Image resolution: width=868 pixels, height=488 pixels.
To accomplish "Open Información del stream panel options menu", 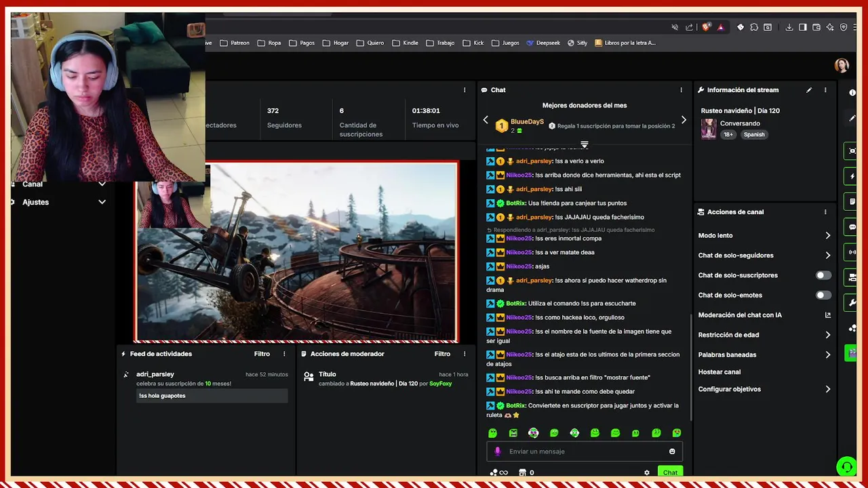I will click(825, 90).
